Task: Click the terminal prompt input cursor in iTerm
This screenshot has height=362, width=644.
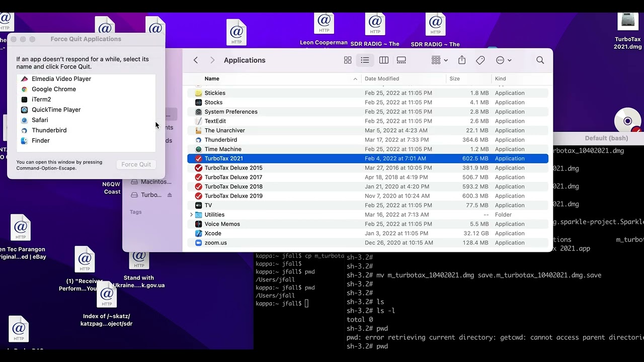Action: [306, 304]
